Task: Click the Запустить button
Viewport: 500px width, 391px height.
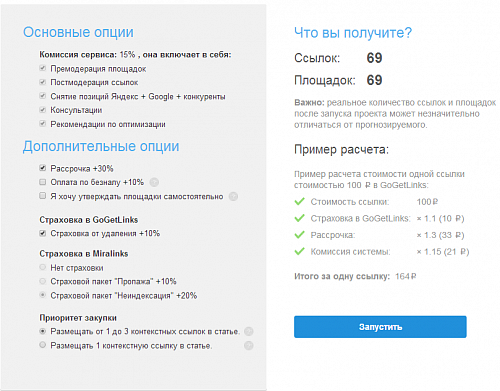Action: pyautogui.click(x=380, y=327)
